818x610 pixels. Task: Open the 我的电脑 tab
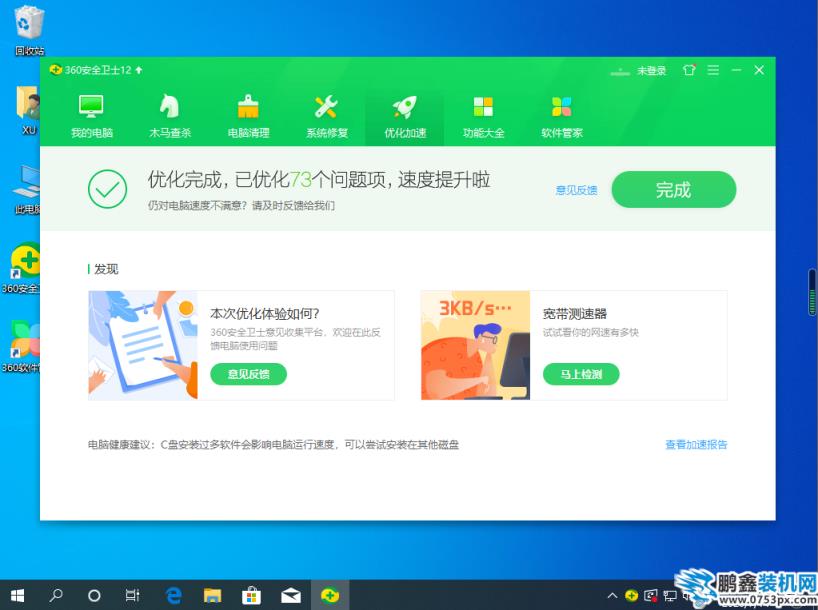click(x=92, y=117)
